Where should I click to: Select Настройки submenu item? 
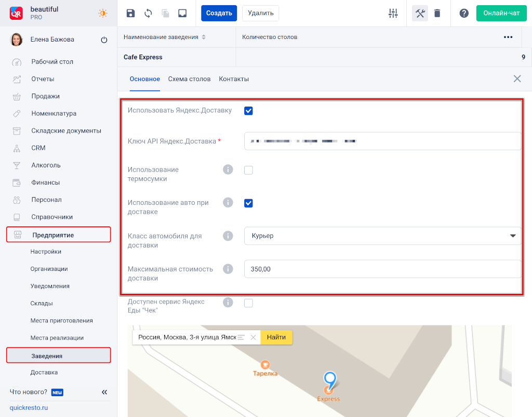click(x=46, y=252)
